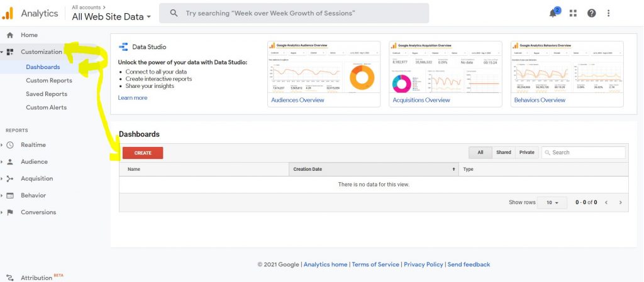The height and width of the screenshot is (282, 644).
Task: Expand the Behavior section arrow
Action: click(x=2, y=195)
